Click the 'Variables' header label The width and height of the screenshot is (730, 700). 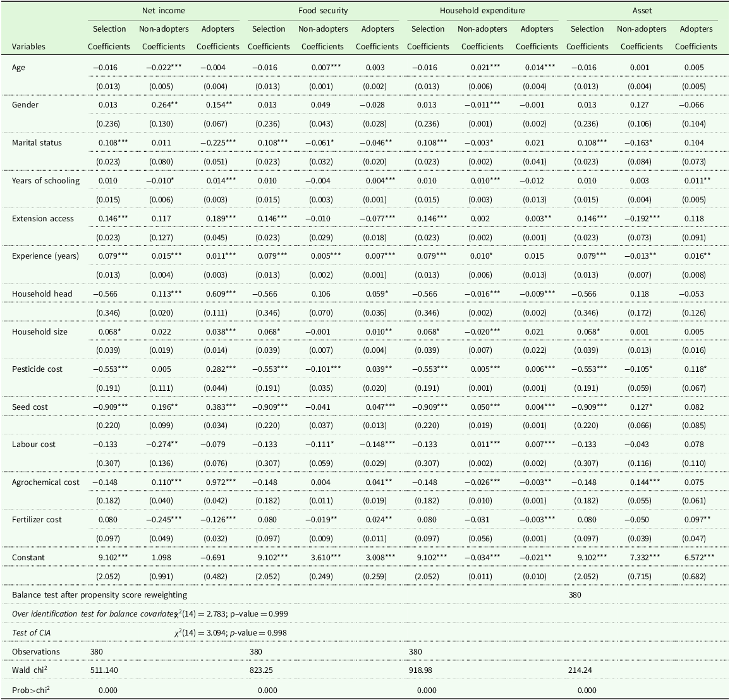click(x=28, y=47)
